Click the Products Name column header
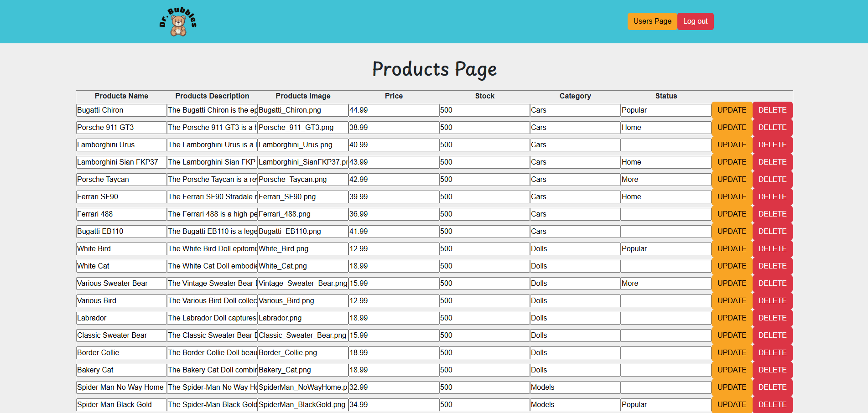The width and height of the screenshot is (868, 413). pyautogui.click(x=121, y=96)
